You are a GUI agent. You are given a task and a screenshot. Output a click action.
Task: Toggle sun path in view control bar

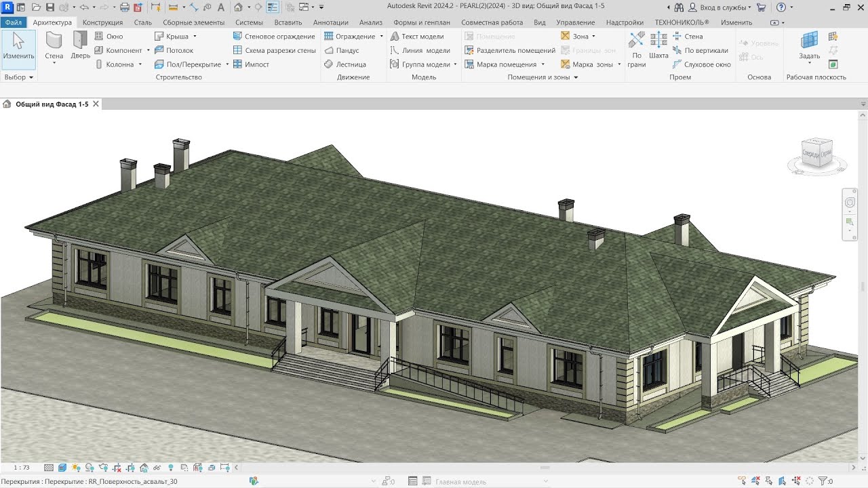pyautogui.click(x=75, y=468)
